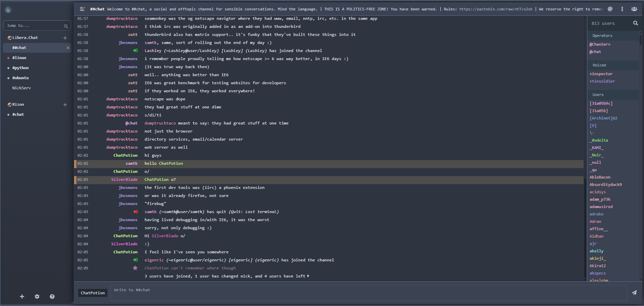Screen dimensions: 644x306
Task: Click the dumptrucktaco mention in @chat's correction
Action: pos(160,123)
